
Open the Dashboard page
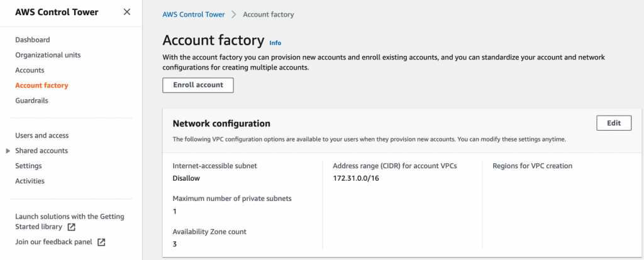point(33,40)
